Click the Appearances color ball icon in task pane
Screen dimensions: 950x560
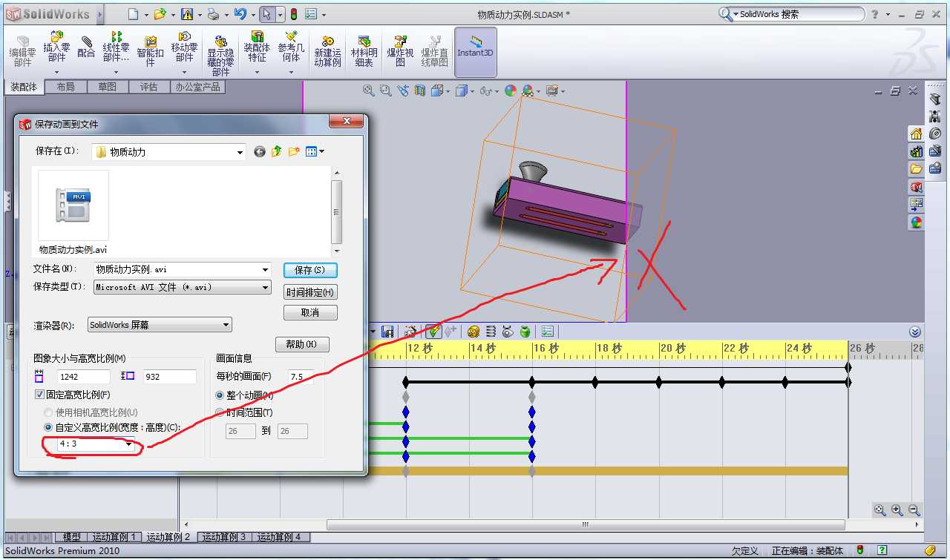point(916,222)
